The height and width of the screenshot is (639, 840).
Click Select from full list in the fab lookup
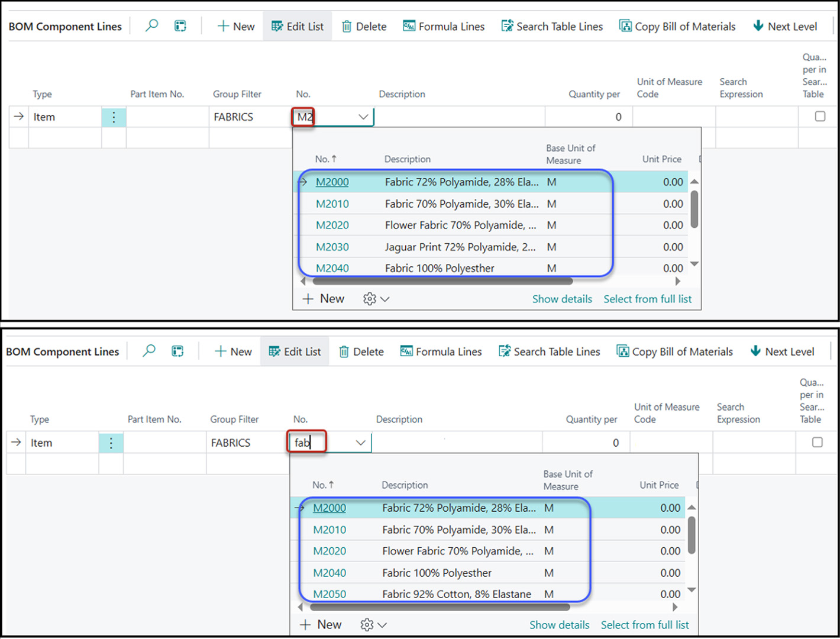click(645, 625)
